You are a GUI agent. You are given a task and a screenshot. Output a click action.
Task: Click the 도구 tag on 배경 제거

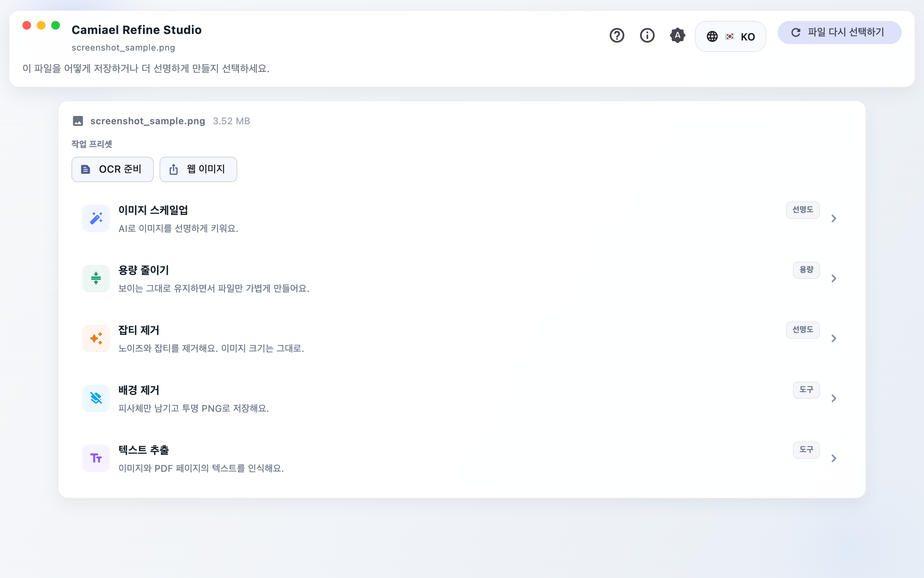tap(806, 390)
